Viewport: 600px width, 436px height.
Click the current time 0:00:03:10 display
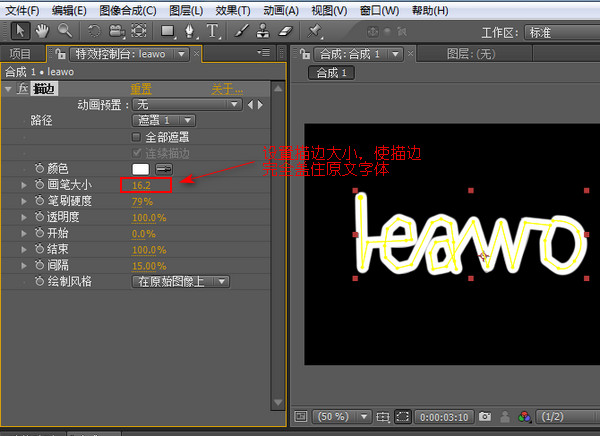(444, 417)
